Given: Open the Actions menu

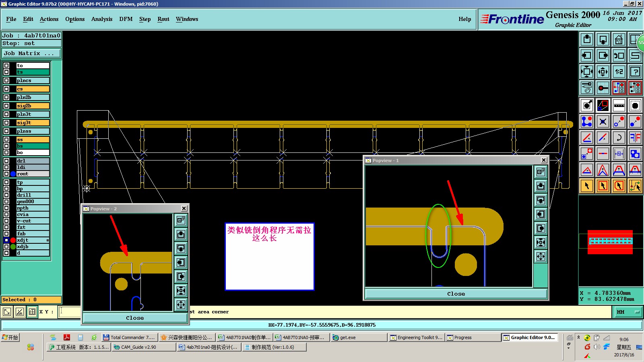Looking at the screenshot, I should 49,19.
